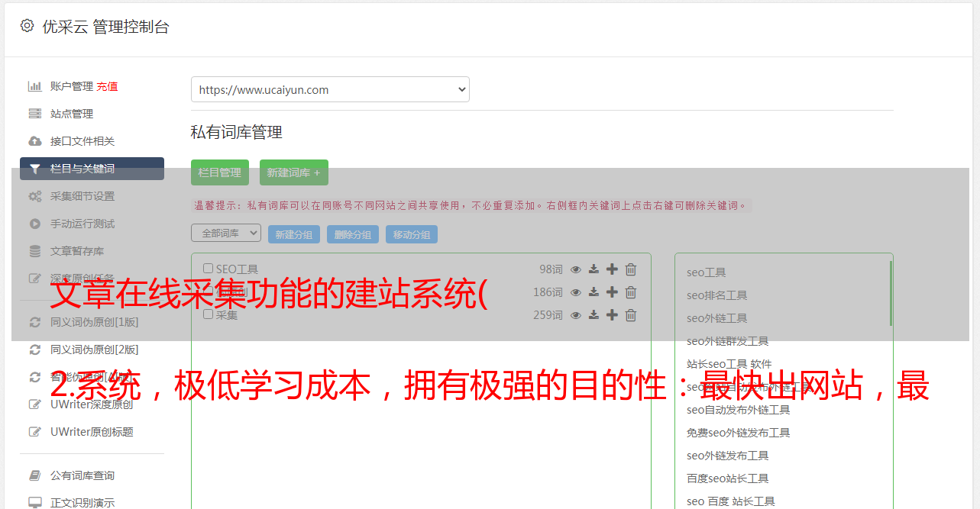This screenshot has height=509, width=980.
Task: Select keyword seo自动发布外链工具
Action: (739, 410)
